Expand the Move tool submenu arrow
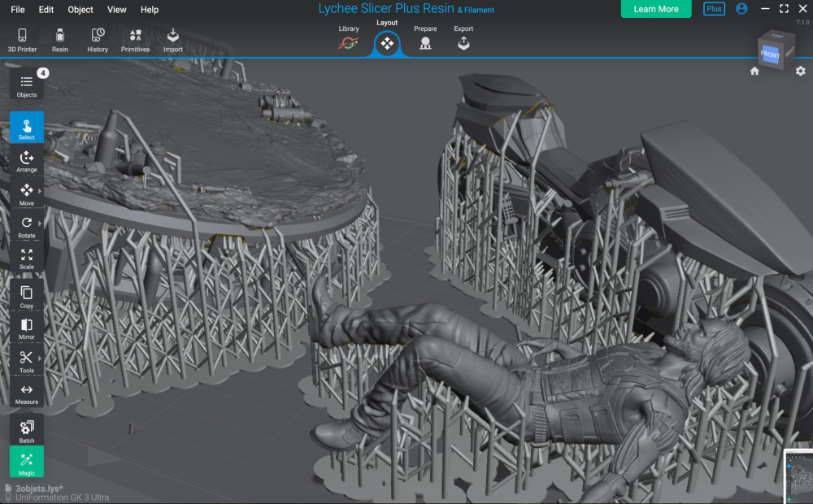 tap(40, 190)
